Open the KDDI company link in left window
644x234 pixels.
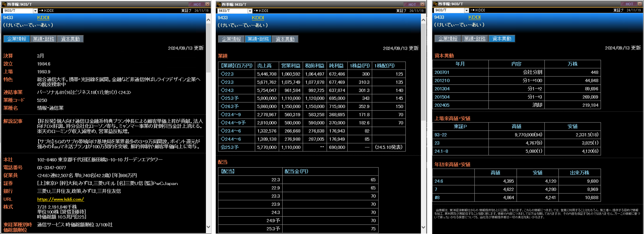coord(43,18)
